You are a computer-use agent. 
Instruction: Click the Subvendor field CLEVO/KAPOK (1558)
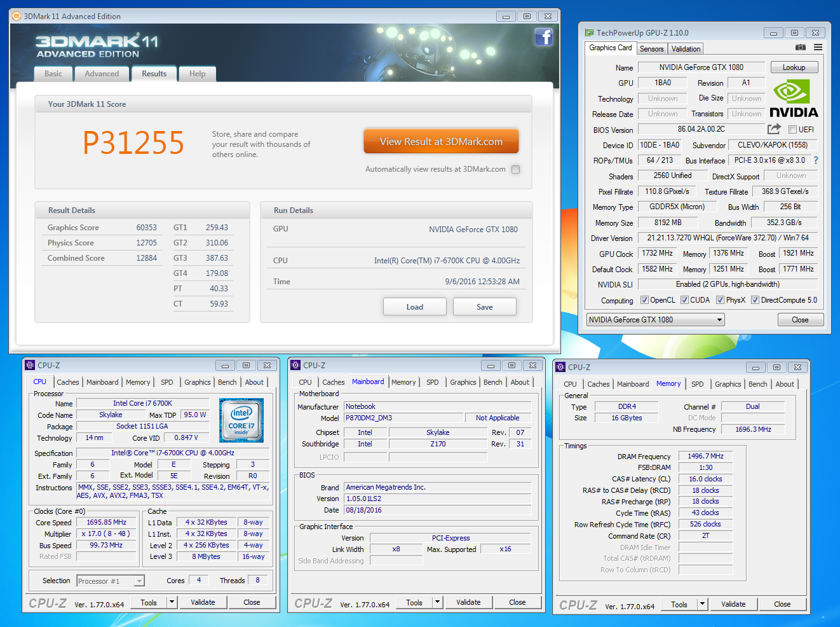pyautogui.click(x=773, y=145)
